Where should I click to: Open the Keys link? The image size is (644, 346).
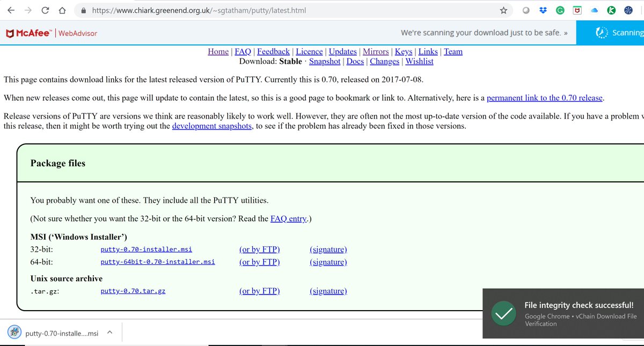pyautogui.click(x=404, y=51)
